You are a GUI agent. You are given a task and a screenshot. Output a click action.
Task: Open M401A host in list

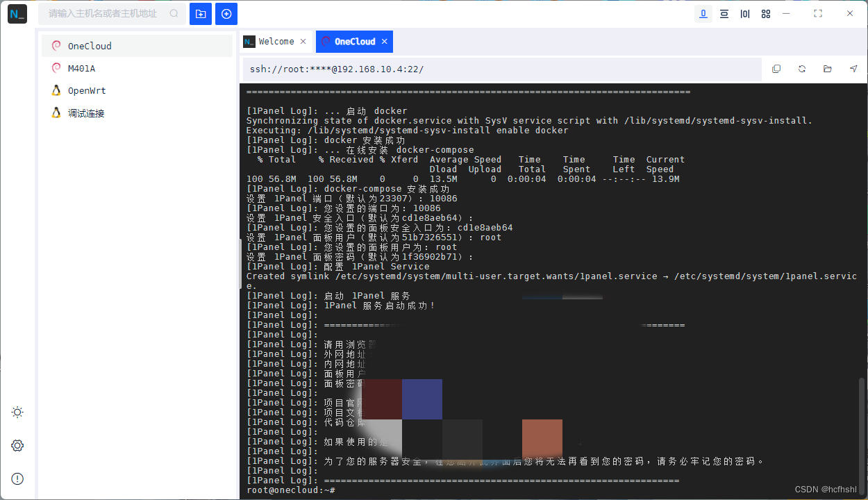pos(137,68)
